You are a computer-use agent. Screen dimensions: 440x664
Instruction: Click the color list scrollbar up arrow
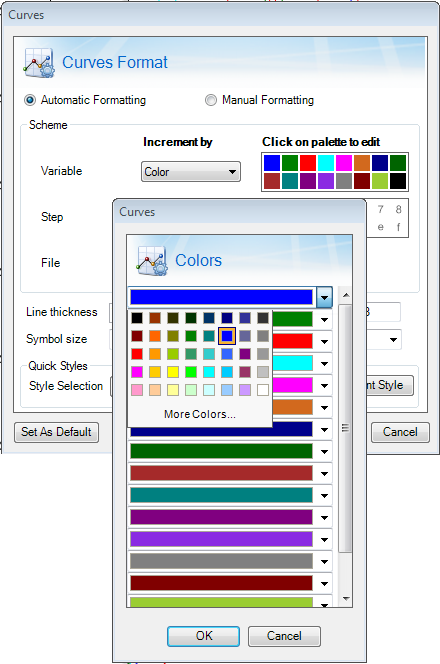[x=346, y=295]
